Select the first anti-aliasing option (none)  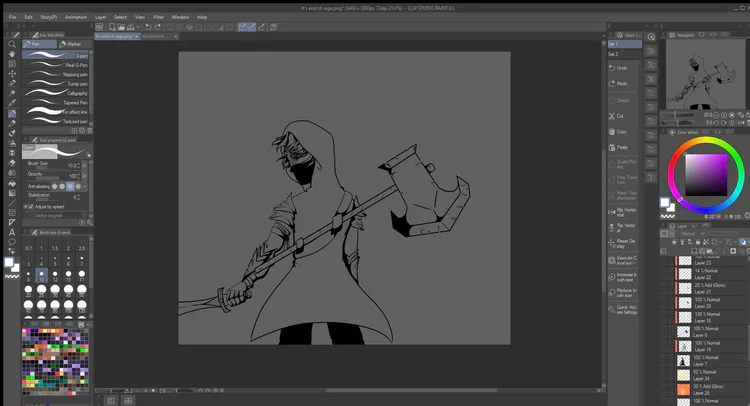coord(55,186)
